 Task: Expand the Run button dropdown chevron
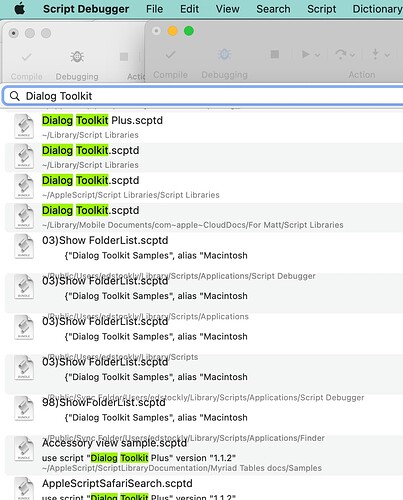click(317, 55)
